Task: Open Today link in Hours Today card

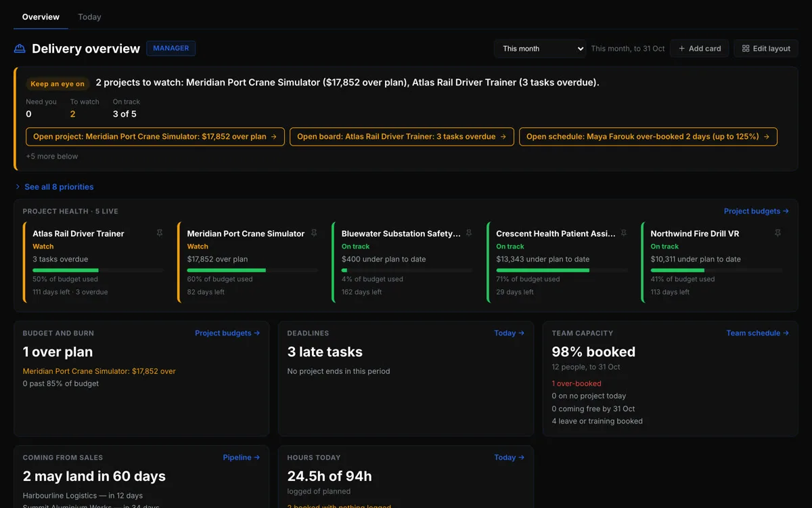Action: coord(509,458)
